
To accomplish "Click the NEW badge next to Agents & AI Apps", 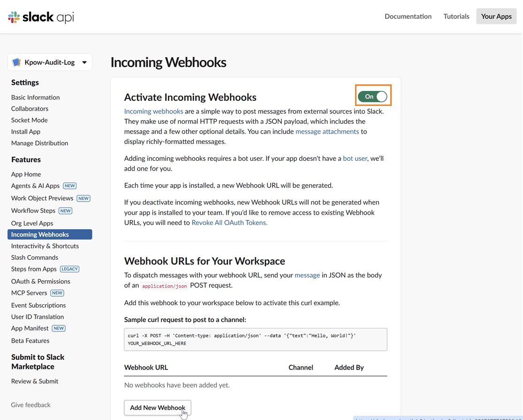I will (70, 186).
